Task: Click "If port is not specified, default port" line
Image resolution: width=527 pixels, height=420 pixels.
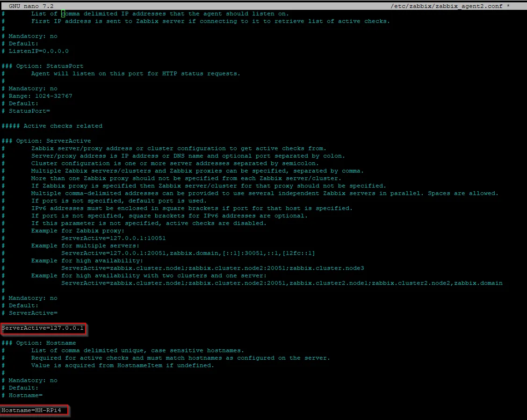Action: [x=119, y=201]
